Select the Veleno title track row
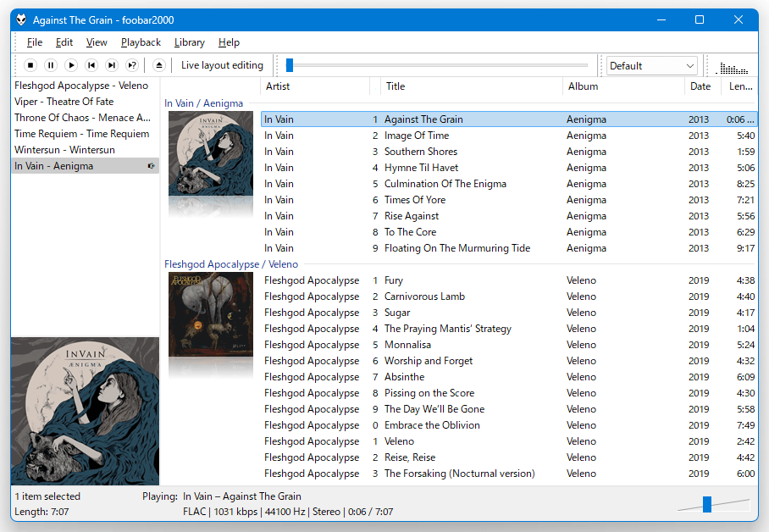769x532 pixels. 509,441
